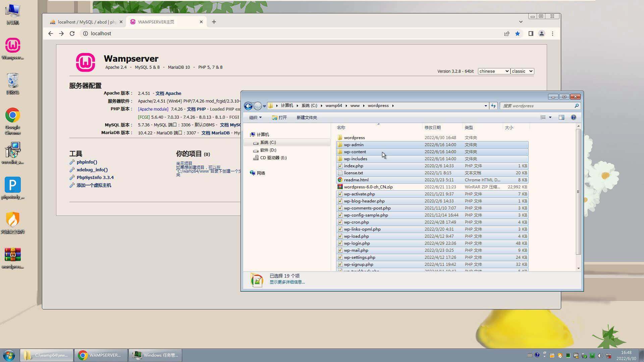Image resolution: width=644 pixels, height=362 pixels.
Task: Click the share page icon in Chrome
Action: click(507, 34)
